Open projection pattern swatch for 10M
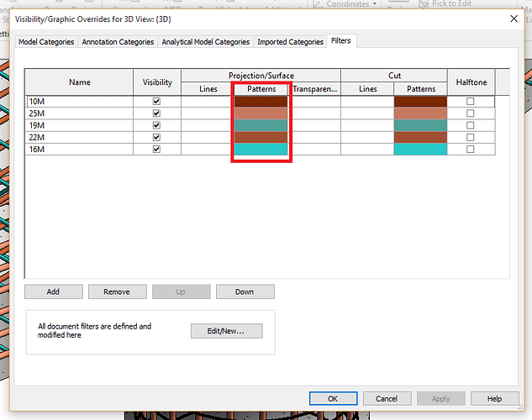 click(x=261, y=102)
